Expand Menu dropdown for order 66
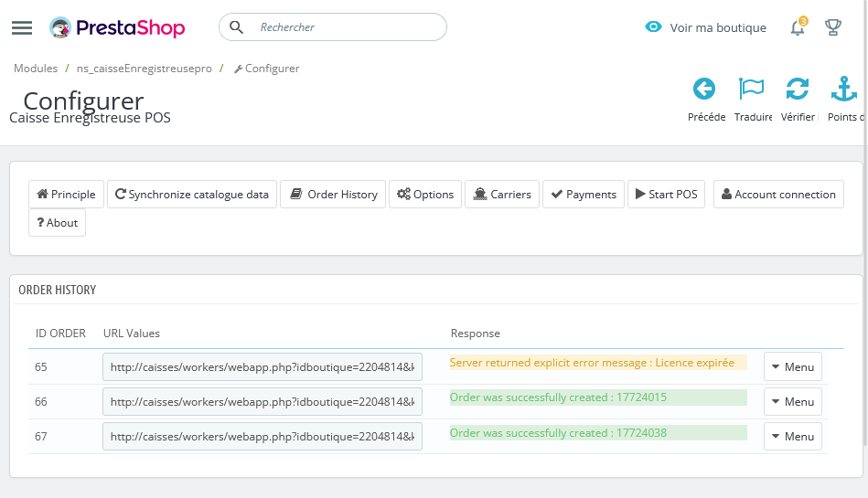Screen dimensions: 868x498 [x=792, y=402]
